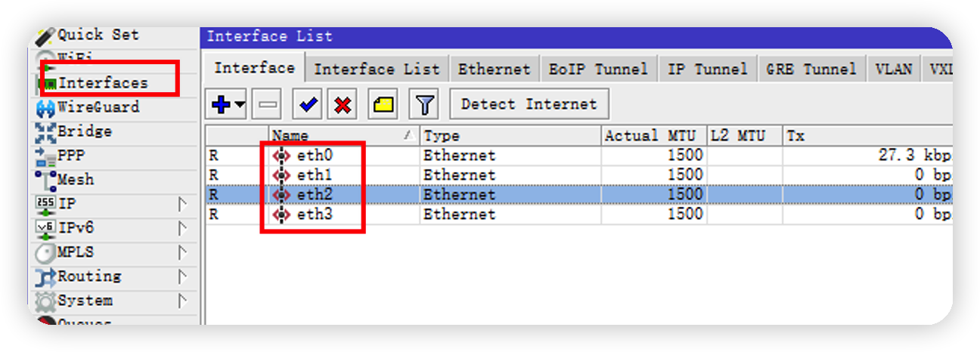Click the Detect Internet button
Viewport: 980px width, 352px height.
(529, 104)
